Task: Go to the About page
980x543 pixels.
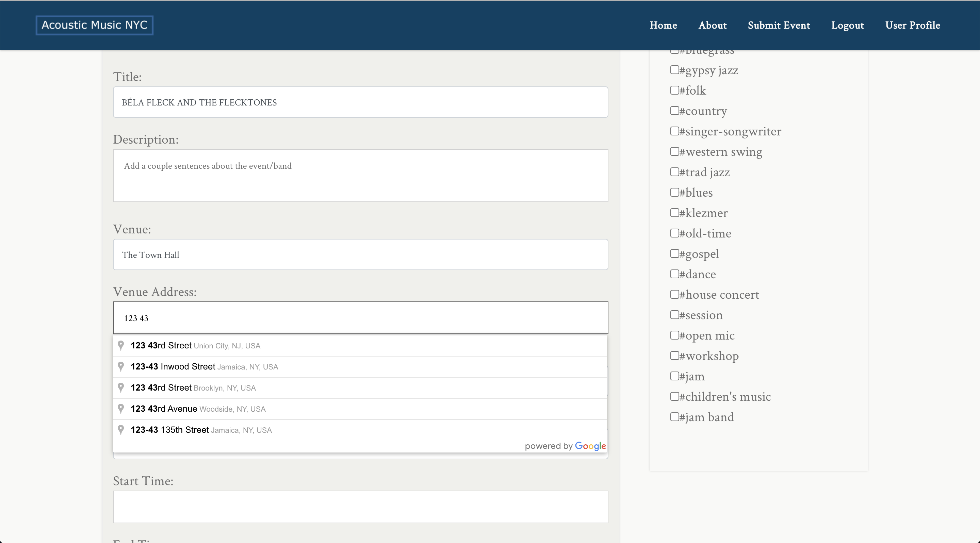Action: pyautogui.click(x=712, y=25)
